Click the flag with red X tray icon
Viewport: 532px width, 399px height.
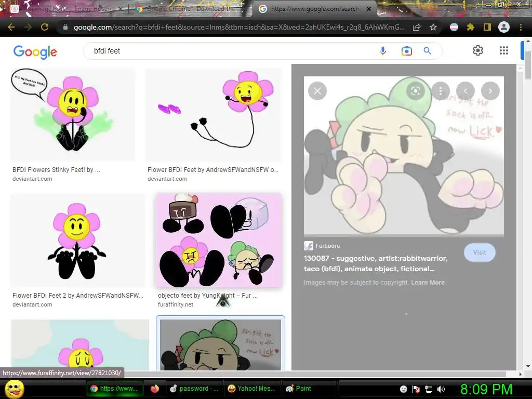[x=416, y=389]
